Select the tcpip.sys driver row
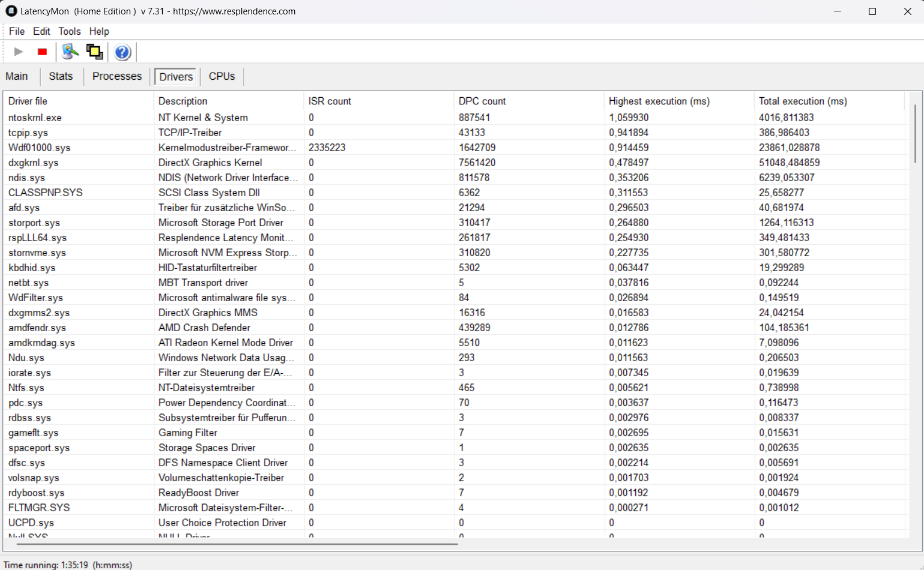This screenshot has height=570, width=924. tap(456, 133)
